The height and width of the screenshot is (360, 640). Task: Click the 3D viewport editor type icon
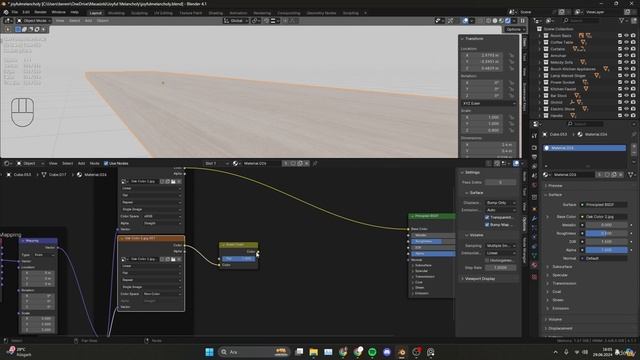pyautogui.click(x=7, y=20)
